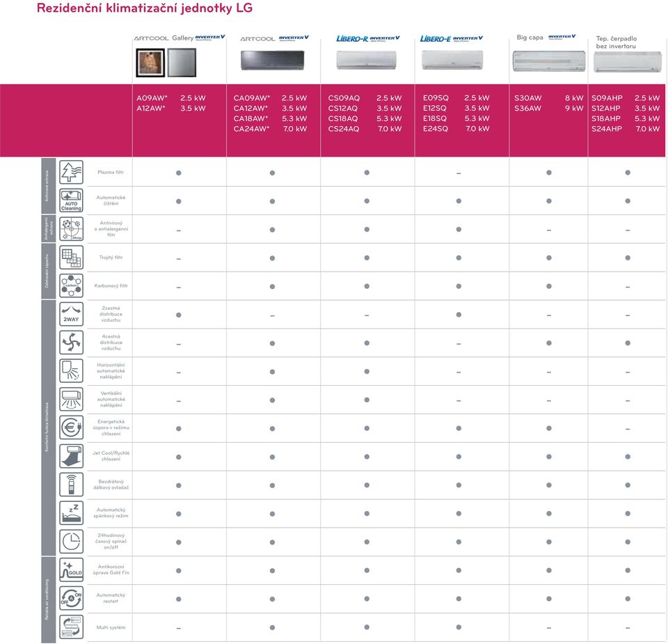668x644 pixels.
Task: Click the 'Automatický restart' row label
Action: point(111,598)
